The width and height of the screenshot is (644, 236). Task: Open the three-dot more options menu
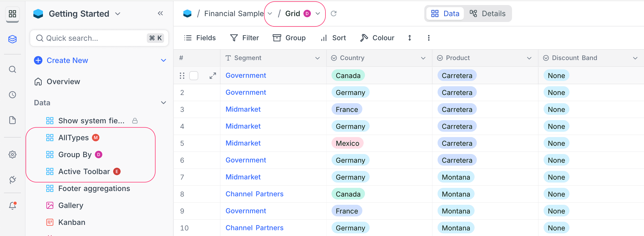tap(429, 38)
